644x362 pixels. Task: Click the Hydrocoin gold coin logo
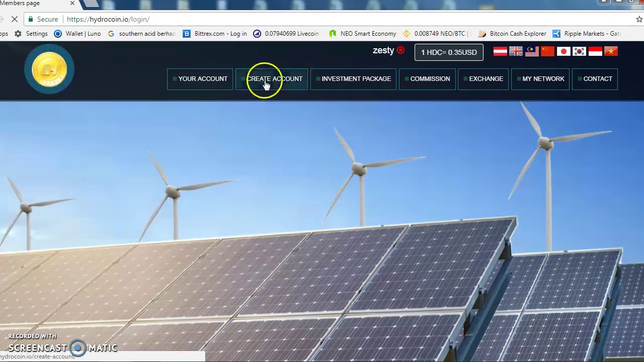point(49,69)
